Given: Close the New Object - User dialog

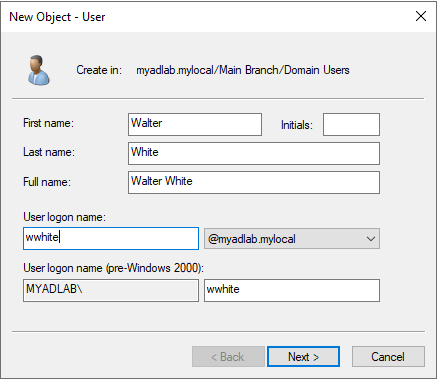Looking at the screenshot, I should pos(421,16).
